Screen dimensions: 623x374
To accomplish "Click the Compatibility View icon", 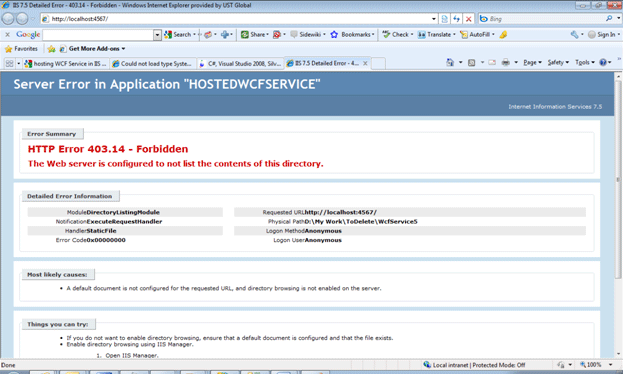I will click(x=445, y=19).
